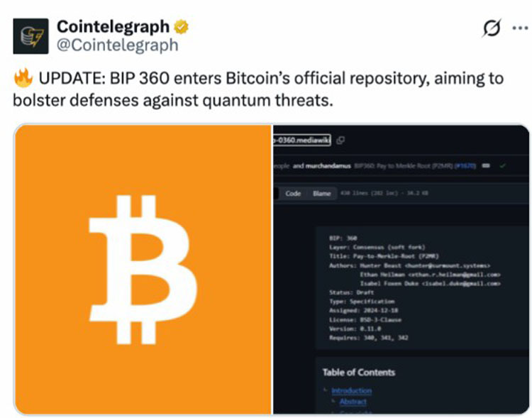532x418 pixels.
Task: Click the fire emoji before UPDATE
Action: coord(23,78)
